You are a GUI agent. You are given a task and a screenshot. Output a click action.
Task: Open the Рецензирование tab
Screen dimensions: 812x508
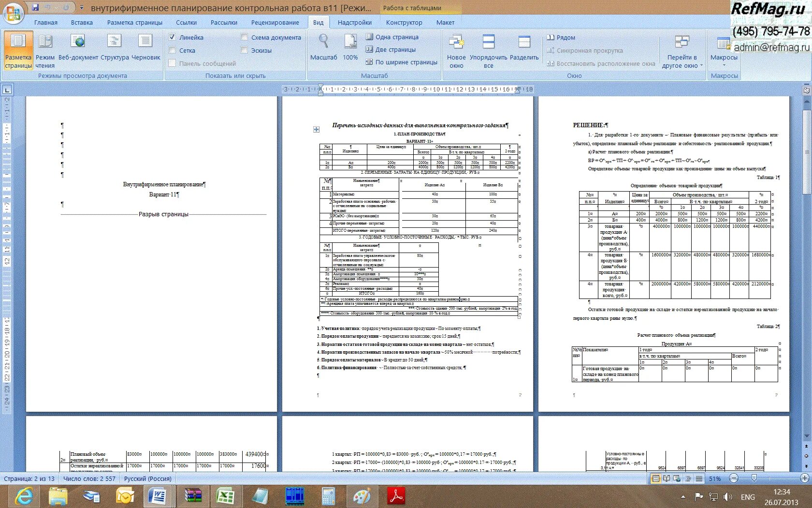coord(275,22)
